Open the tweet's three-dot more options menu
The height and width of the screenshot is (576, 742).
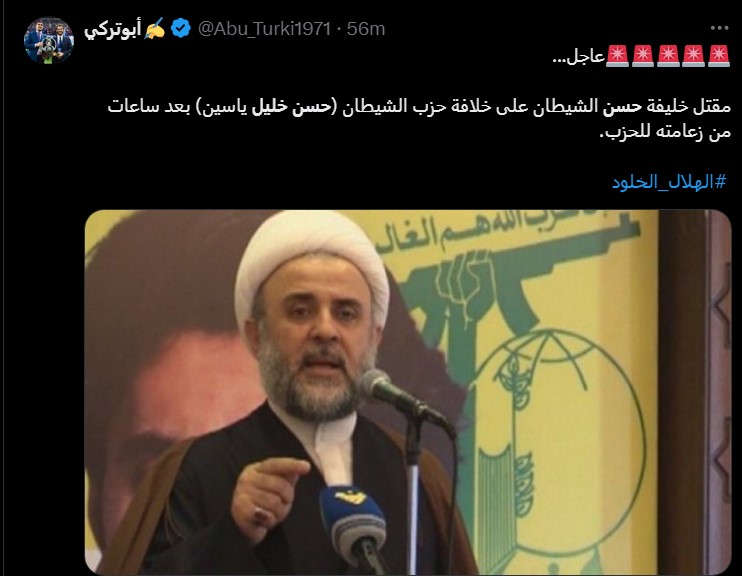[719, 28]
